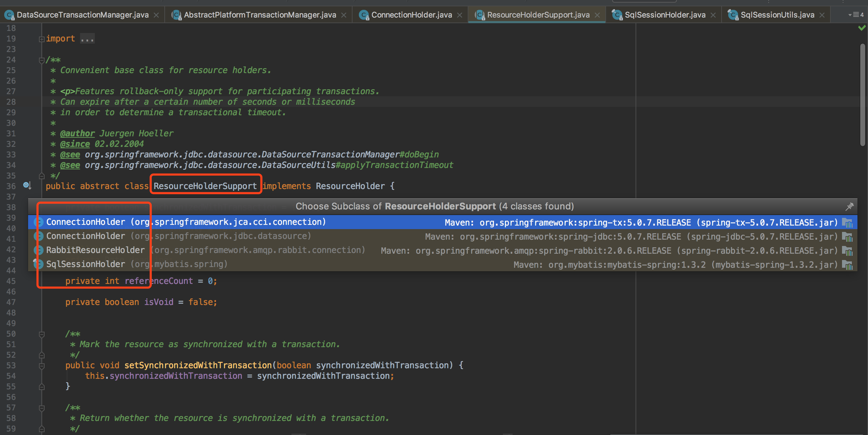
Task: Click the library jar icon on RabbitResourceHolder row
Action: [x=847, y=251]
